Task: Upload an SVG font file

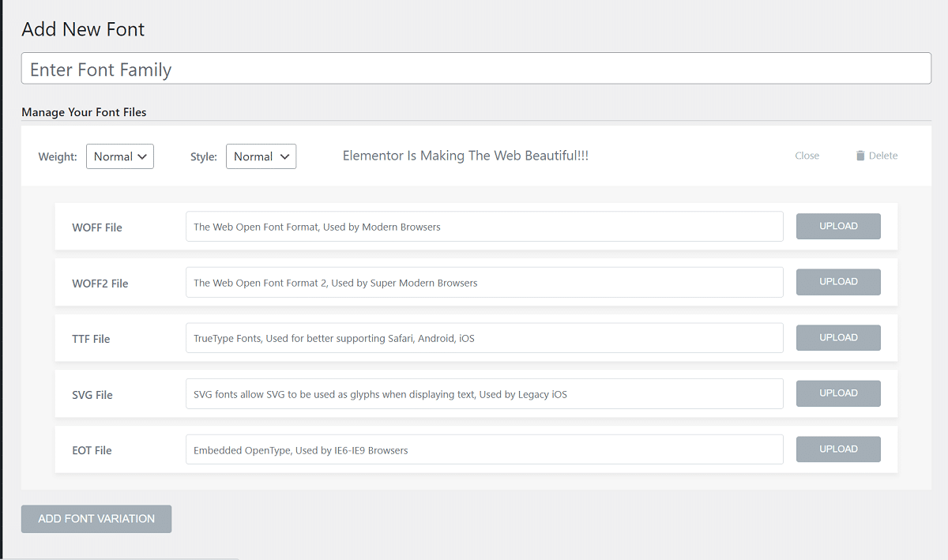Action: [837, 393]
